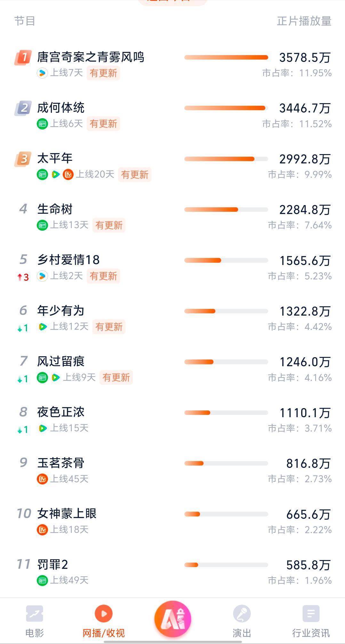Viewport: 345px width, 644px height.
Task: Click the 有更新 tag under 太平年
Action: pyautogui.click(x=134, y=175)
